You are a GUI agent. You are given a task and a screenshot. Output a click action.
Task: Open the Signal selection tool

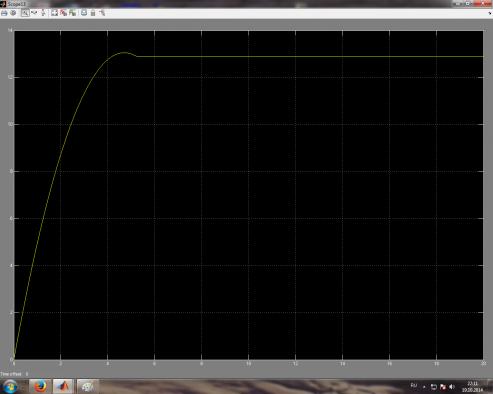pyautogui.click(x=102, y=13)
